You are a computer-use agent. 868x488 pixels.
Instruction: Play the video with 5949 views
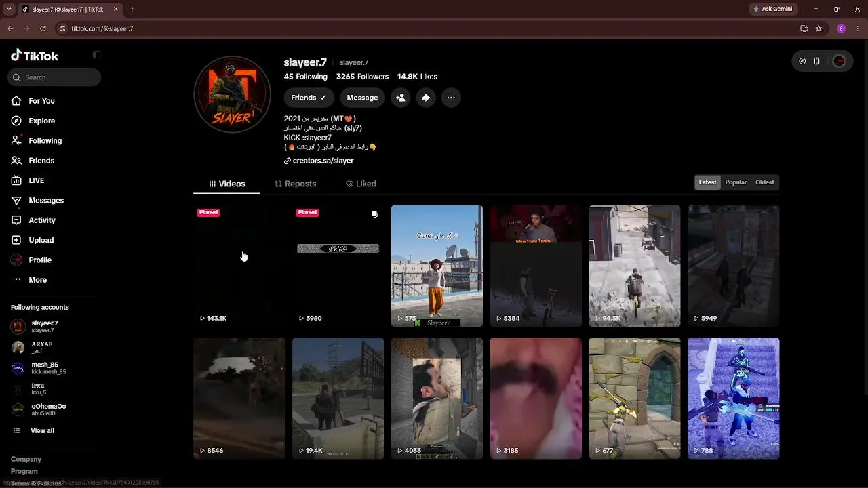734,266
